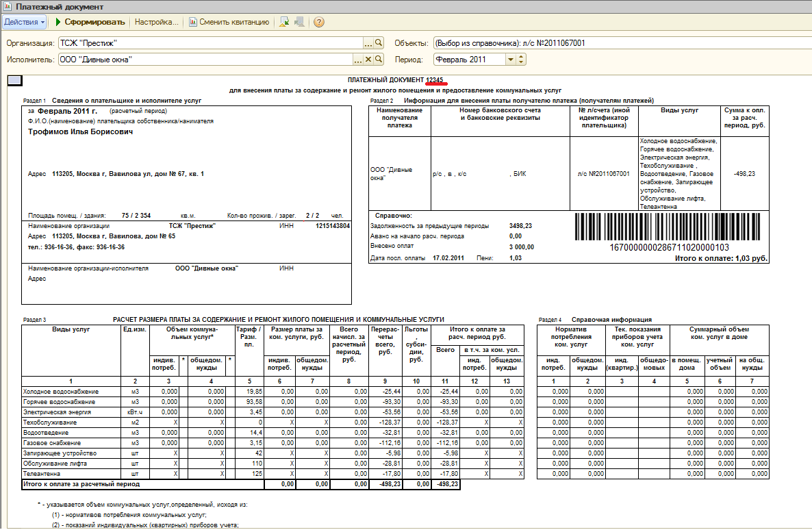The height and width of the screenshot is (530, 812).
Task: Click the Период up/down stepper
Action: [x=522, y=60]
